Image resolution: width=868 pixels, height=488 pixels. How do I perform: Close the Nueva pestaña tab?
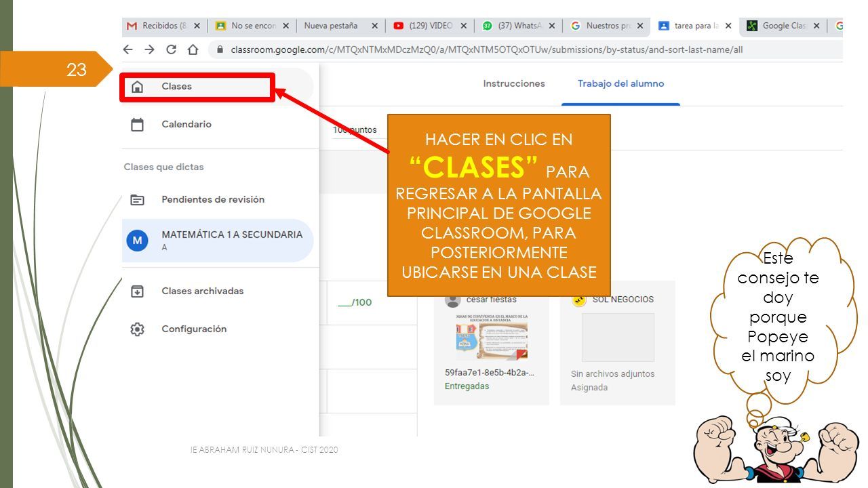[374, 26]
